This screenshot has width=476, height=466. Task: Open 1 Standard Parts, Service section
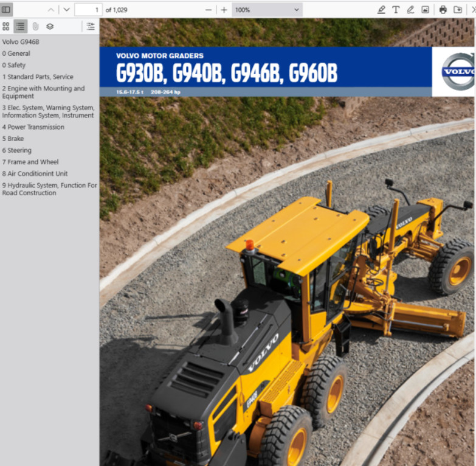38,77
